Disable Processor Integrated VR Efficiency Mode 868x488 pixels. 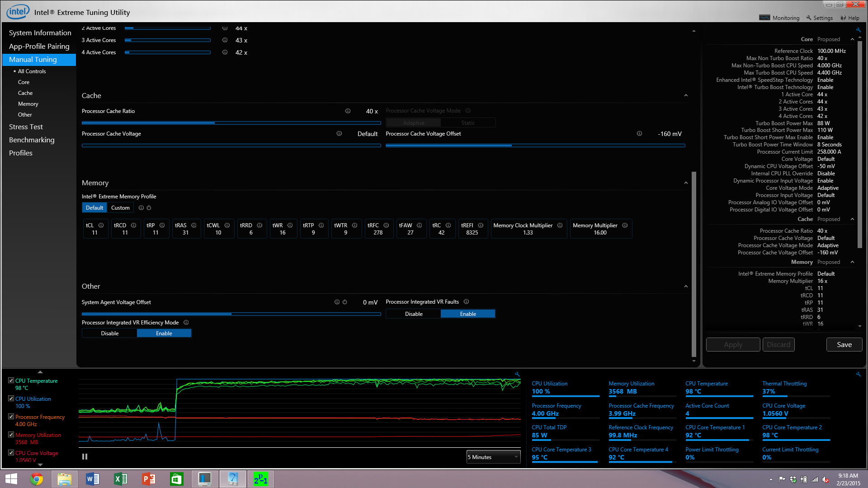[x=110, y=333]
